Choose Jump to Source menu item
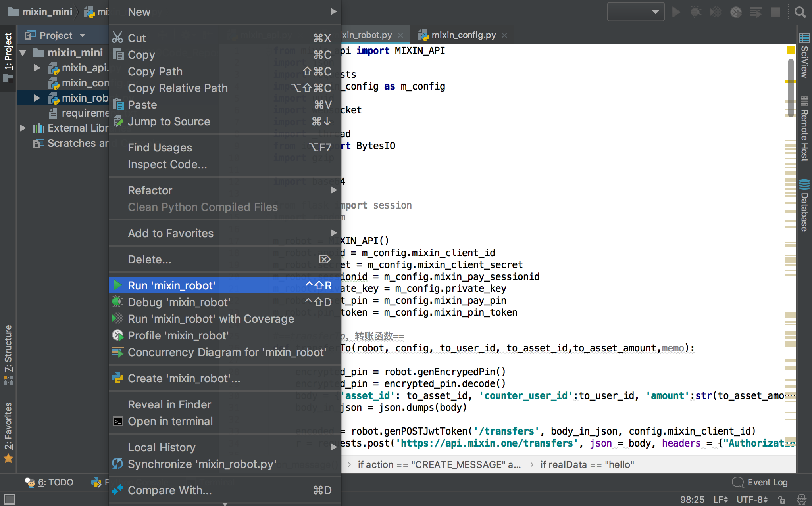The width and height of the screenshot is (812, 506). 225,121
